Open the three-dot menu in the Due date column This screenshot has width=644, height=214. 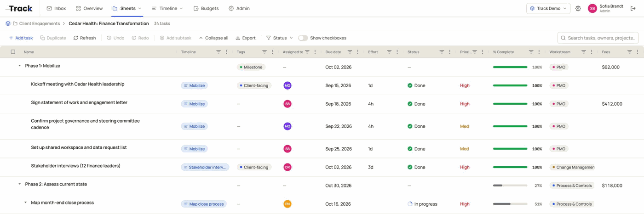point(358,52)
